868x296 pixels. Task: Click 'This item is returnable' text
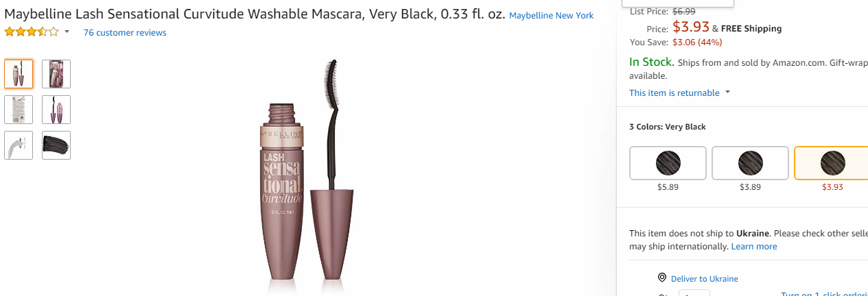click(x=675, y=92)
